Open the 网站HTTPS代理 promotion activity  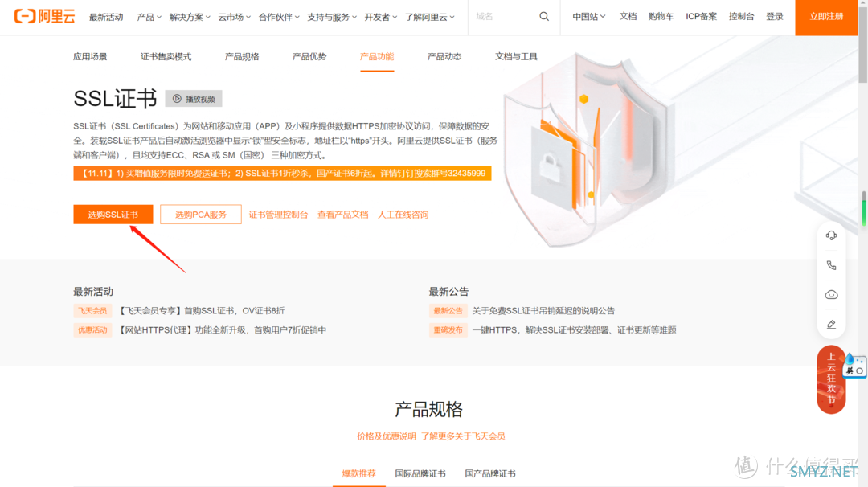[x=223, y=329]
